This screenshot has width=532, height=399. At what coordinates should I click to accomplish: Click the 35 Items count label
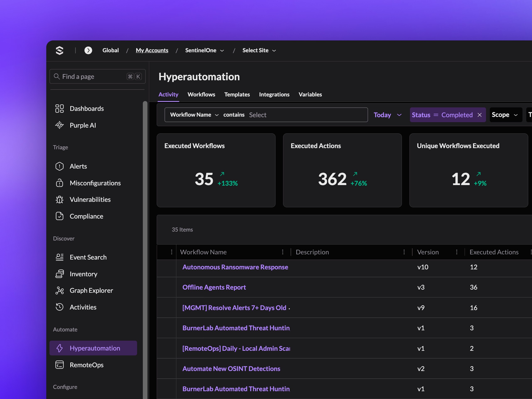point(182,230)
